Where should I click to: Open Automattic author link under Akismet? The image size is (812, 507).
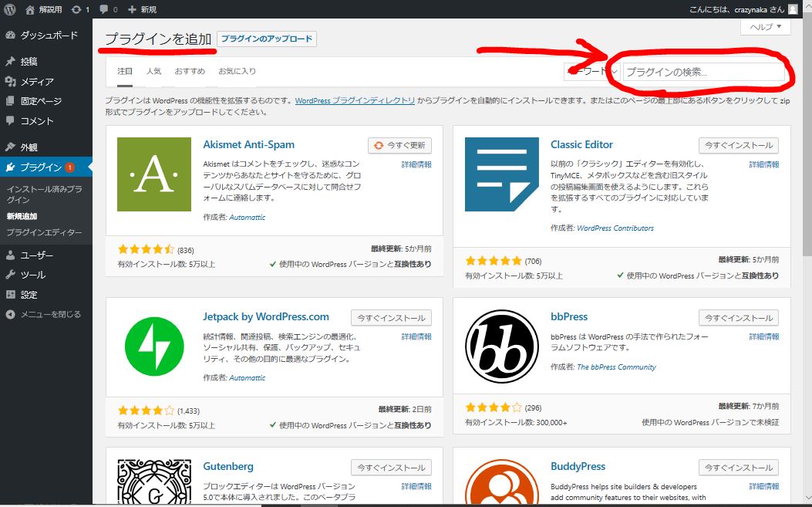[x=247, y=217]
